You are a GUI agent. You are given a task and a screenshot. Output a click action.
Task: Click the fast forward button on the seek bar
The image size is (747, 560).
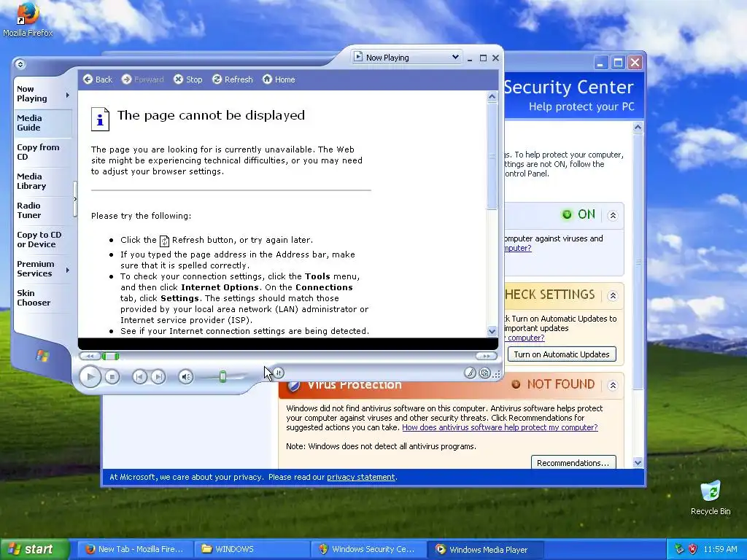[486, 356]
